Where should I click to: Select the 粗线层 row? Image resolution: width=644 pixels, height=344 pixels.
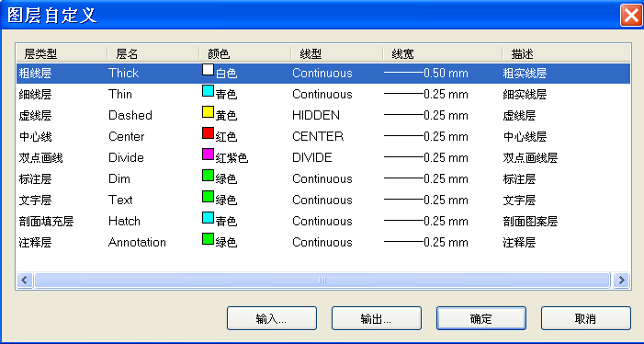(x=323, y=74)
